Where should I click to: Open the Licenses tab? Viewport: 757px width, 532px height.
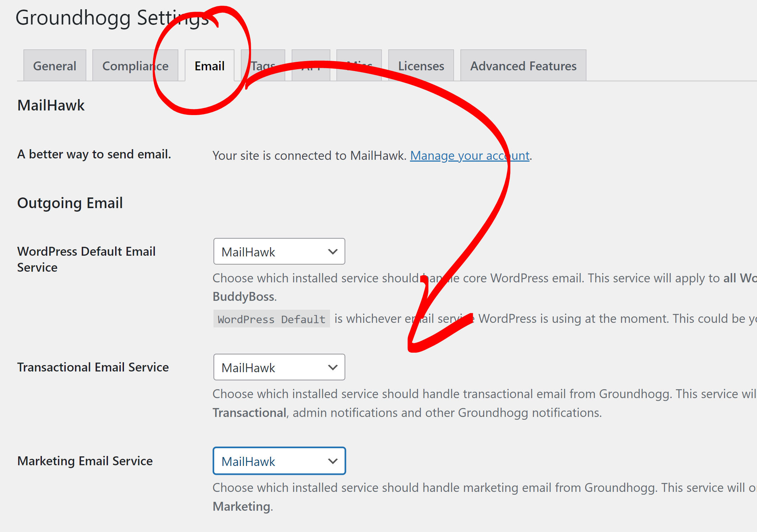[421, 66]
